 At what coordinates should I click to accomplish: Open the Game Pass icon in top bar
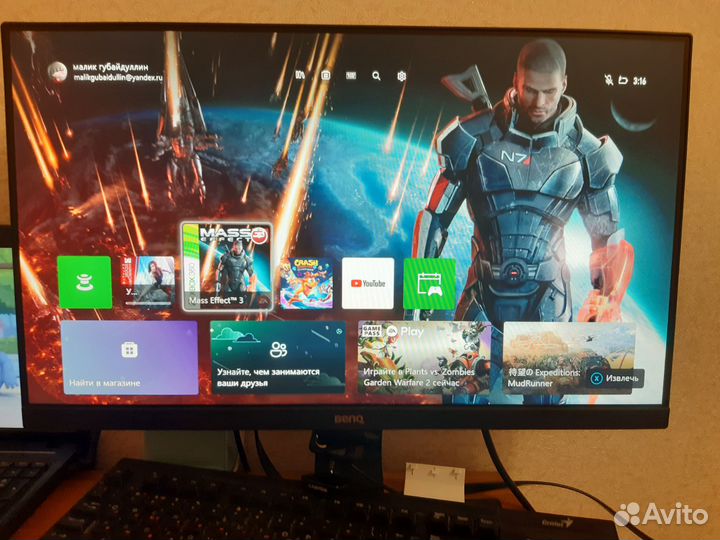coord(351,75)
